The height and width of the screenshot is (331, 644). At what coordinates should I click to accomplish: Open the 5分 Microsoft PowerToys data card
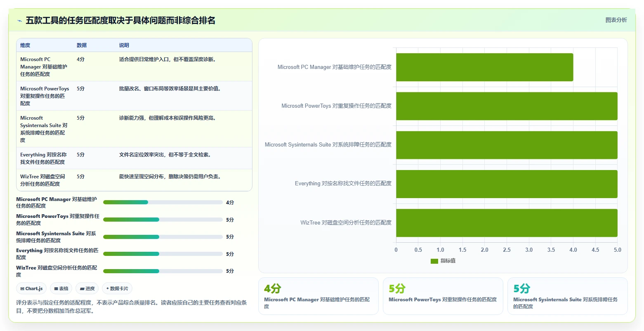[443, 296]
